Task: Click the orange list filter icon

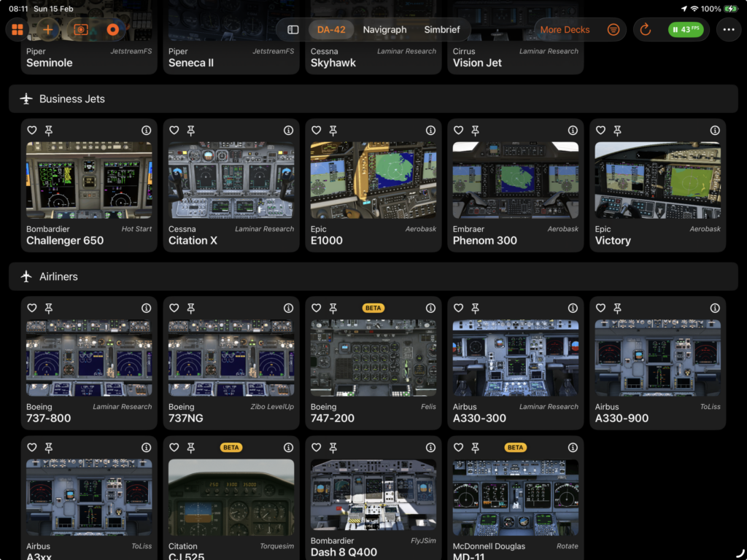Action: click(x=614, y=30)
